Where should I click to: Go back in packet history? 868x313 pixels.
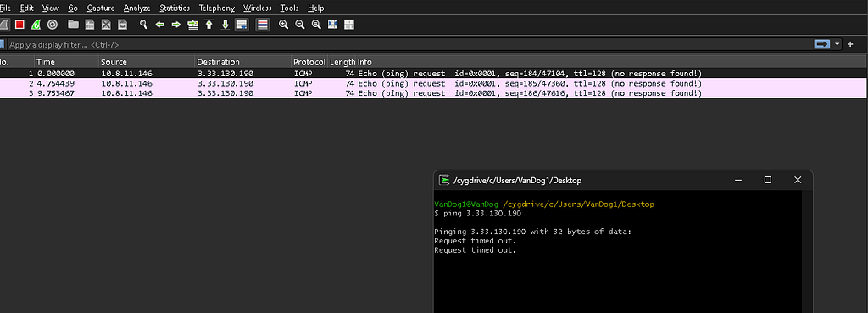coord(160,25)
